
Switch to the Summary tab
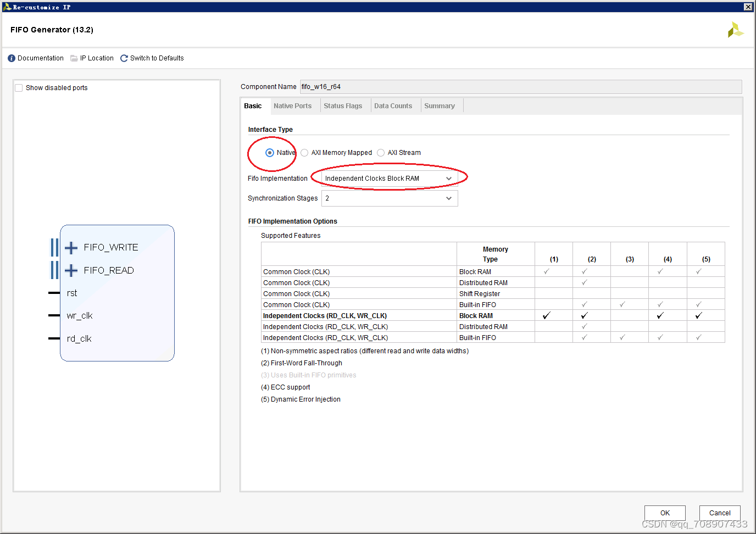[x=440, y=106]
